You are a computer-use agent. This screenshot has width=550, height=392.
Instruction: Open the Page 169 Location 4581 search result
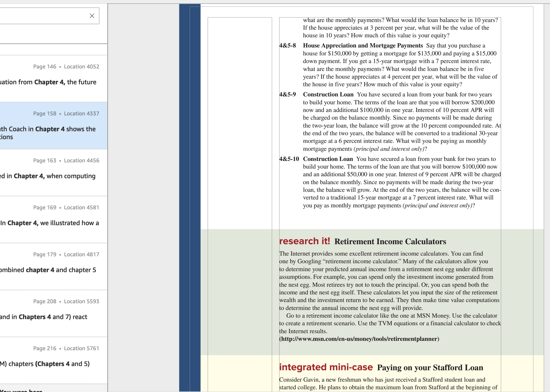pyautogui.click(x=54, y=219)
